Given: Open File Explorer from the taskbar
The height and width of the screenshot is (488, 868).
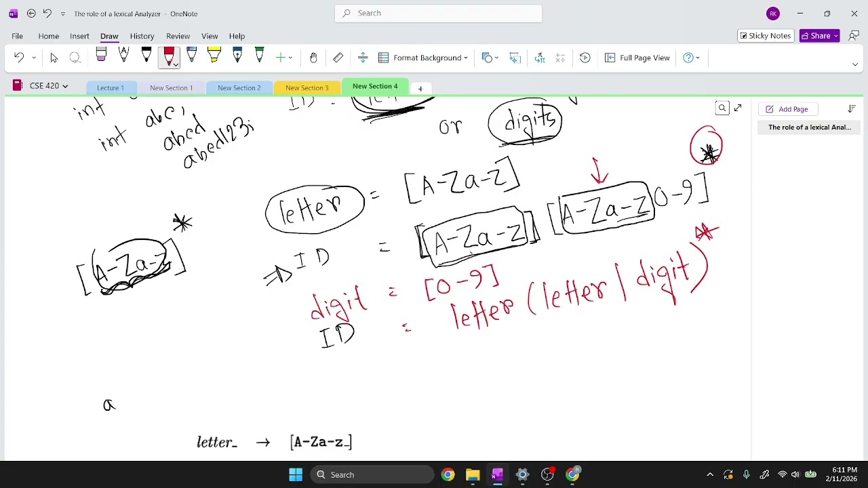Looking at the screenshot, I should [x=473, y=475].
